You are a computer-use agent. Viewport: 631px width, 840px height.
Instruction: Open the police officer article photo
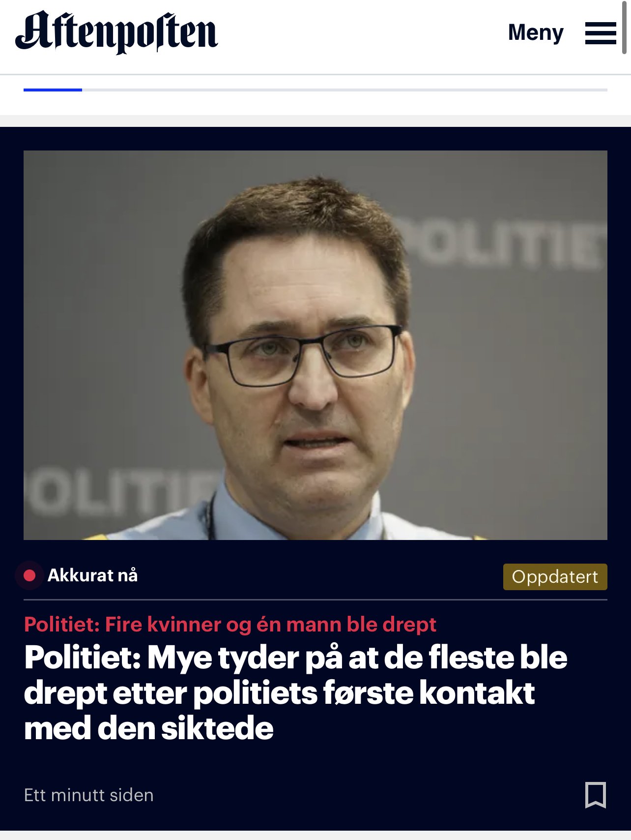315,345
